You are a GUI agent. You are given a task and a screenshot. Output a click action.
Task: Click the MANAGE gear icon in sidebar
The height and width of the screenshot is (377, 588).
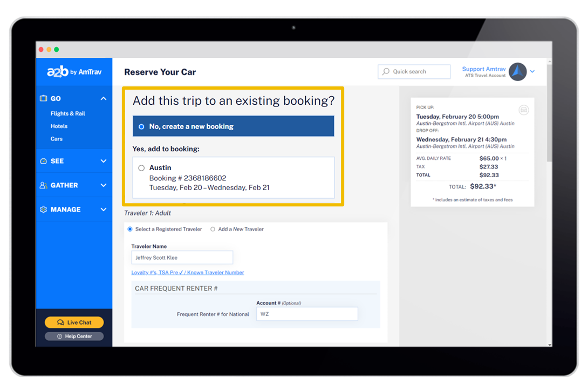click(x=44, y=210)
